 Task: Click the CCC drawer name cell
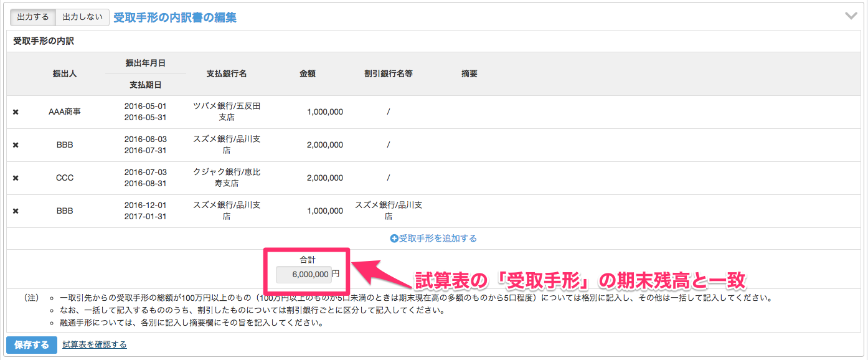point(65,178)
